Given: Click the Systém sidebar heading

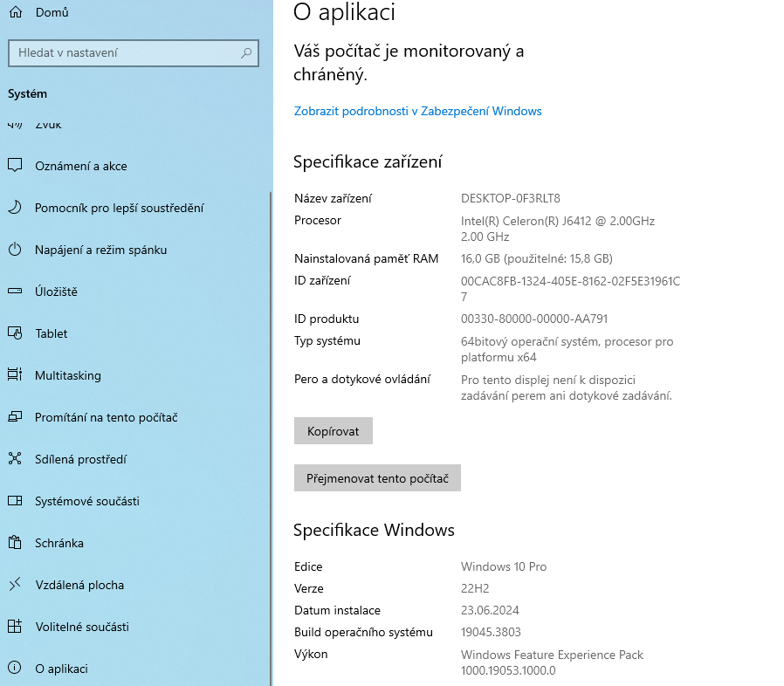Looking at the screenshot, I should tap(27, 93).
